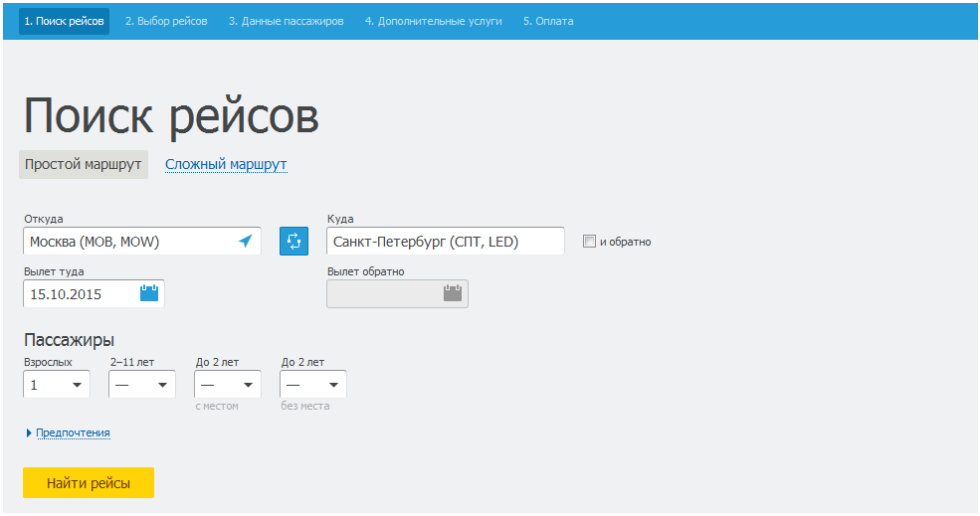980x516 pixels.
Task: Expand the Предпочтения section
Action: [73, 432]
